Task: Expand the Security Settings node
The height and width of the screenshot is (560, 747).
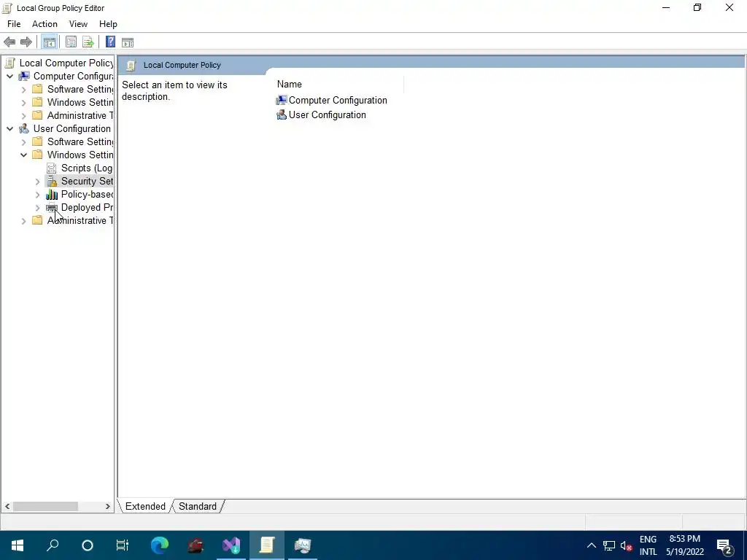Action: (x=38, y=182)
